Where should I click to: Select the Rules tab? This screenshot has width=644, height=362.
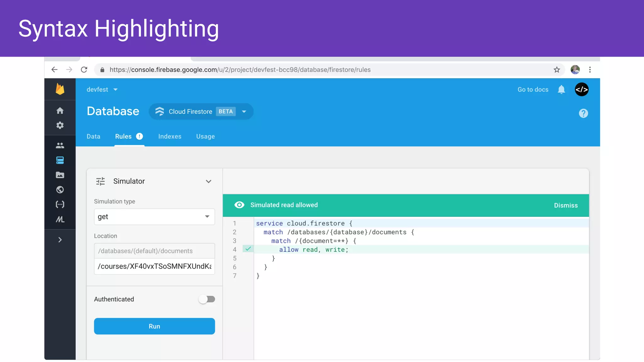tap(123, 136)
